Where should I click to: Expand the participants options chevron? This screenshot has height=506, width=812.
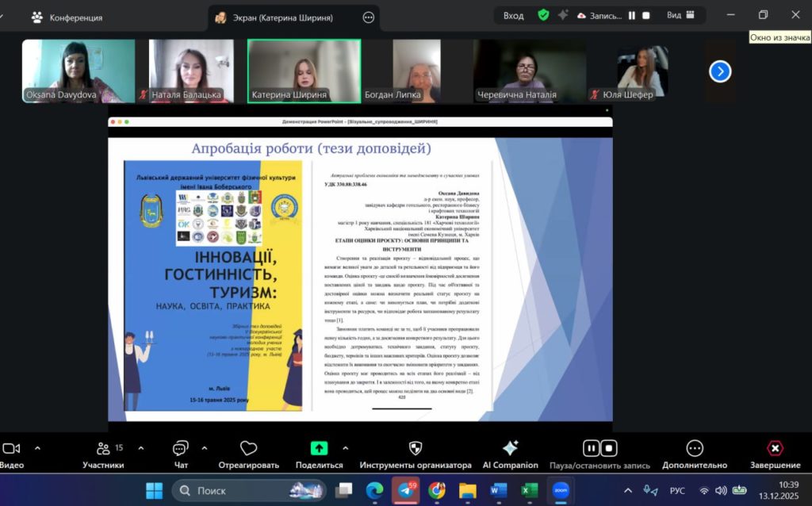click(x=140, y=448)
